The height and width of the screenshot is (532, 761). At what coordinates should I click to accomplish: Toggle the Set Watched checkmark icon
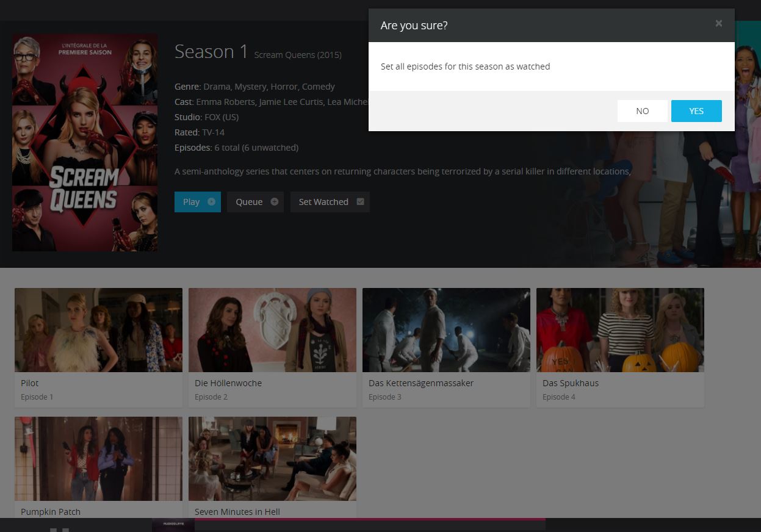click(360, 202)
